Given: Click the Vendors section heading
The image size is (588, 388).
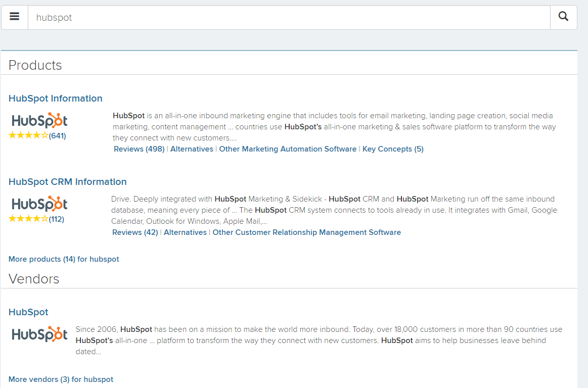Looking at the screenshot, I should (34, 279).
